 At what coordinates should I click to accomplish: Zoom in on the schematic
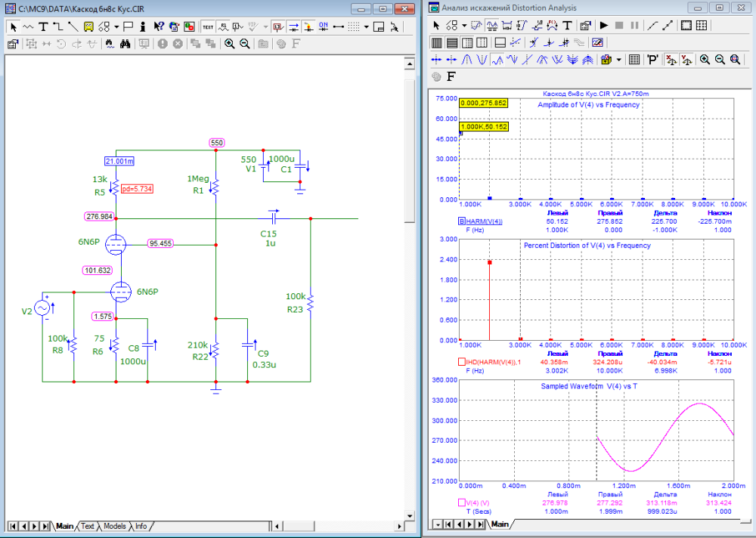[x=229, y=44]
